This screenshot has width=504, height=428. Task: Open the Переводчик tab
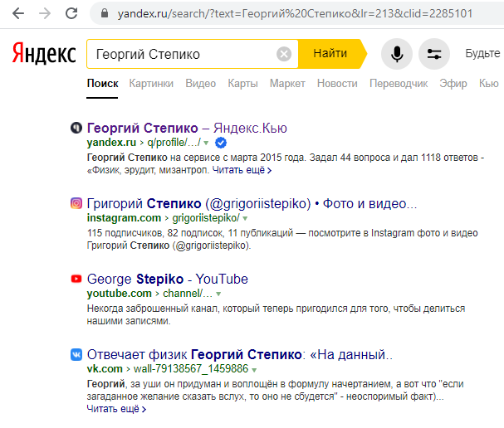tap(399, 84)
